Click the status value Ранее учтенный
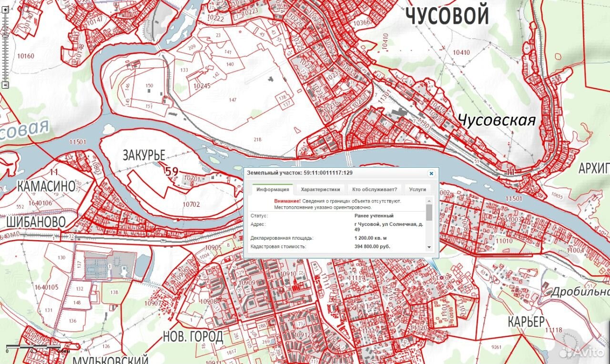The width and height of the screenshot is (610, 364). (x=374, y=216)
